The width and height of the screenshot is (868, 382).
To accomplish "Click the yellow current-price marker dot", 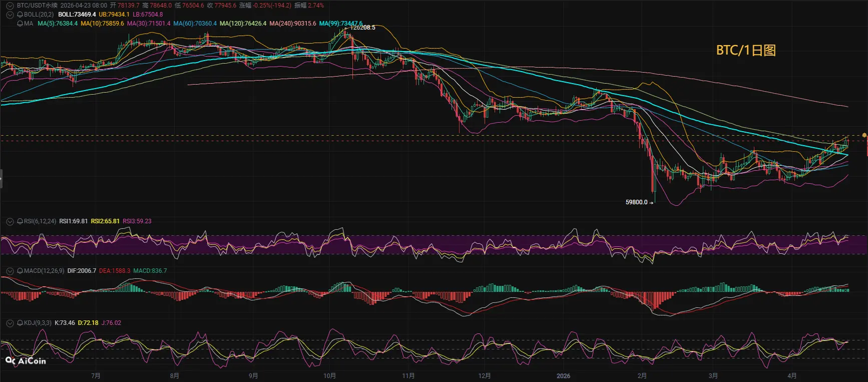I will click(x=864, y=135).
